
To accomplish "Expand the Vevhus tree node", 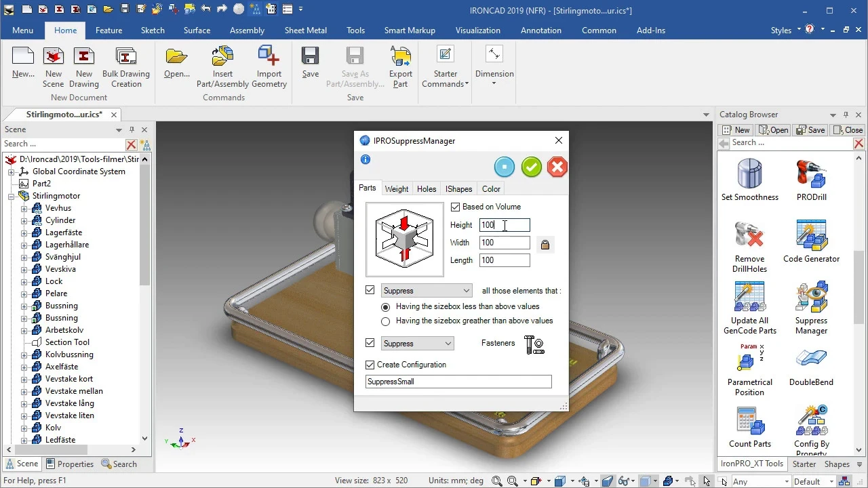I will click(x=24, y=208).
